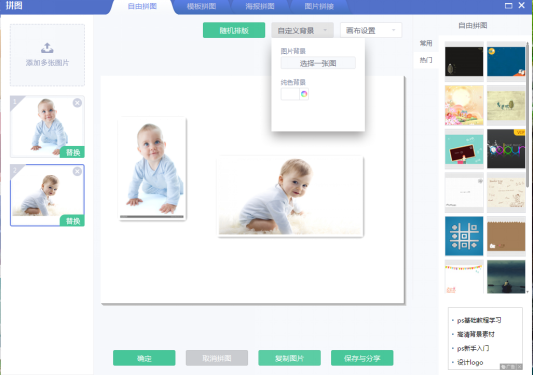The image size is (533, 375).
Task: Click the 复制图片 button
Action: 289,358
